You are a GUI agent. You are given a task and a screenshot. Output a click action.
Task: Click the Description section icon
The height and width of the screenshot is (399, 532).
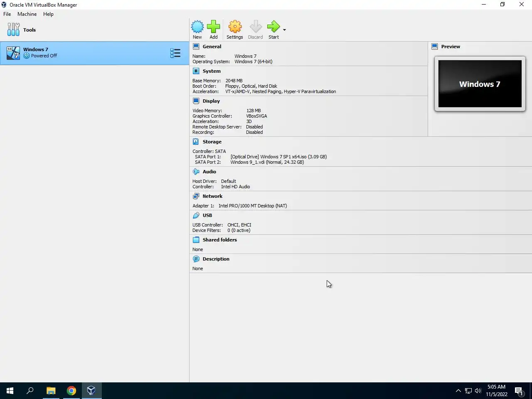point(196,259)
